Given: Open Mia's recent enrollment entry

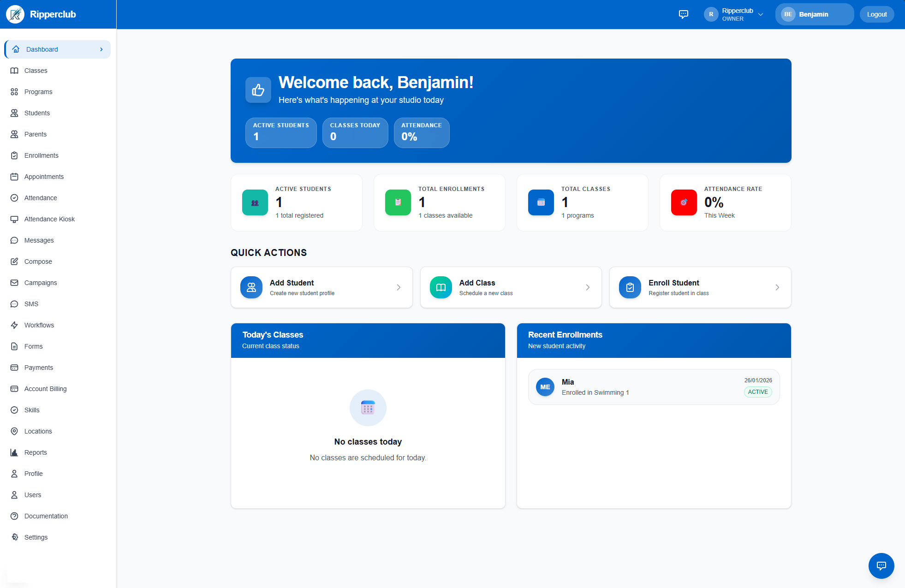Looking at the screenshot, I should 653,387.
